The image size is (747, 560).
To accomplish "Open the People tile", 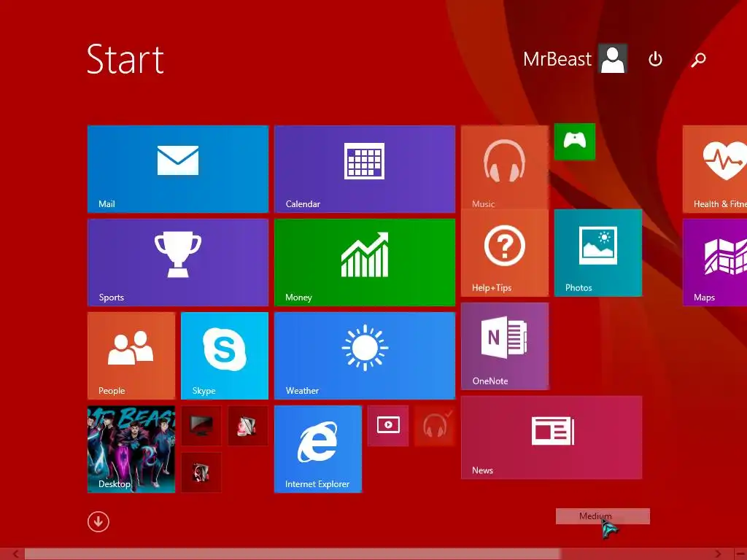I will pos(131,355).
